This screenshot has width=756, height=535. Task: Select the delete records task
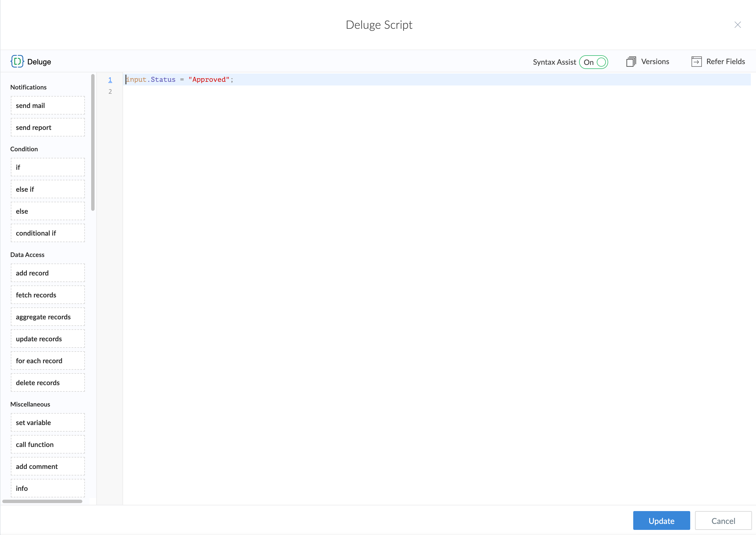point(48,383)
